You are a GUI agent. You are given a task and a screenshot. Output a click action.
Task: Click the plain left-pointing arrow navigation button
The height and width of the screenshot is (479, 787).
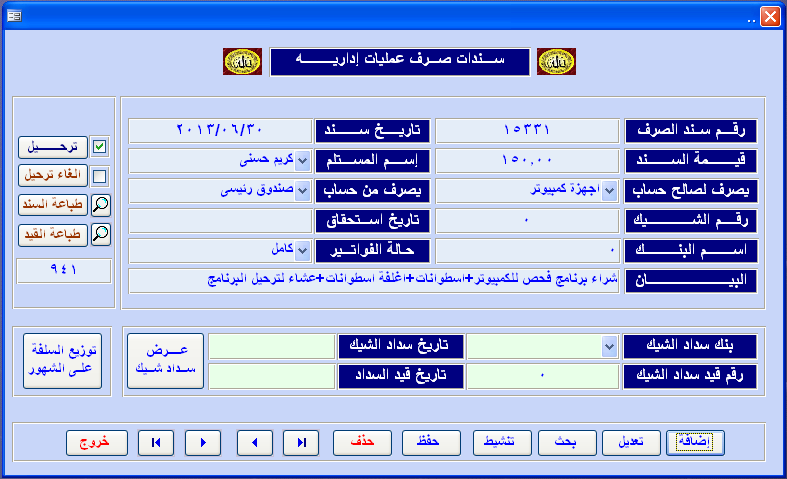(254, 441)
